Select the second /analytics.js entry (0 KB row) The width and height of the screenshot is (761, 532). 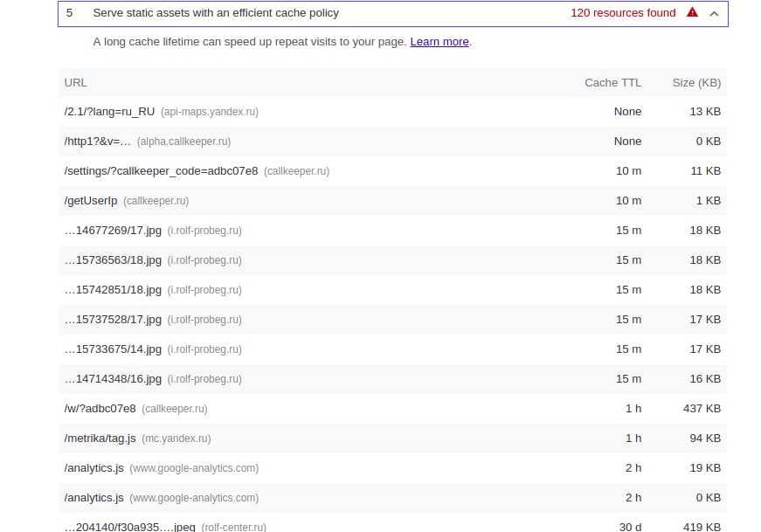tap(94, 498)
